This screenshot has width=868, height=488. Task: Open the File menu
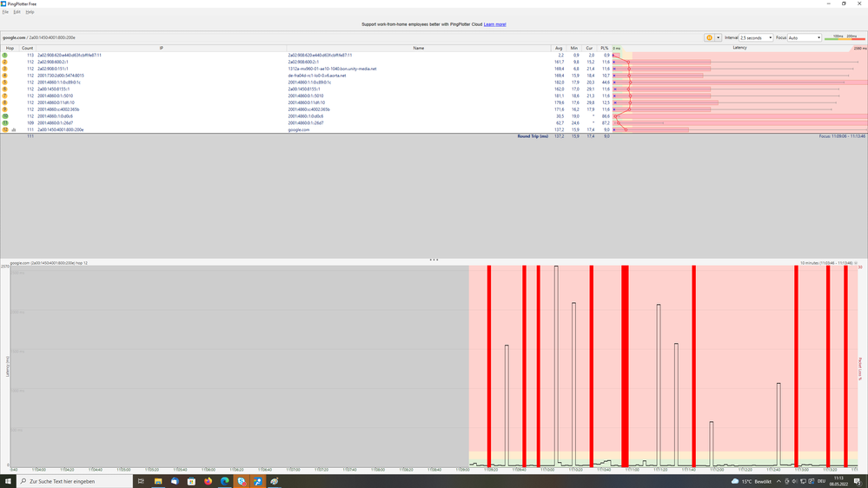(5, 11)
